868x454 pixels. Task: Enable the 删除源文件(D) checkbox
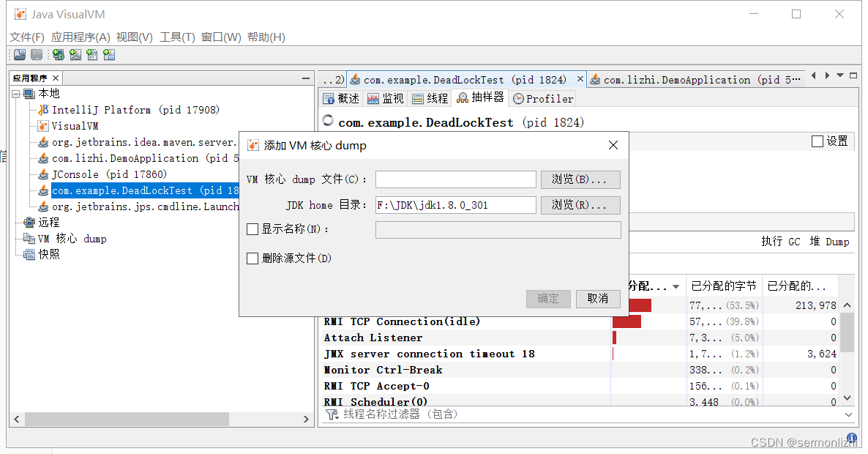pos(252,258)
